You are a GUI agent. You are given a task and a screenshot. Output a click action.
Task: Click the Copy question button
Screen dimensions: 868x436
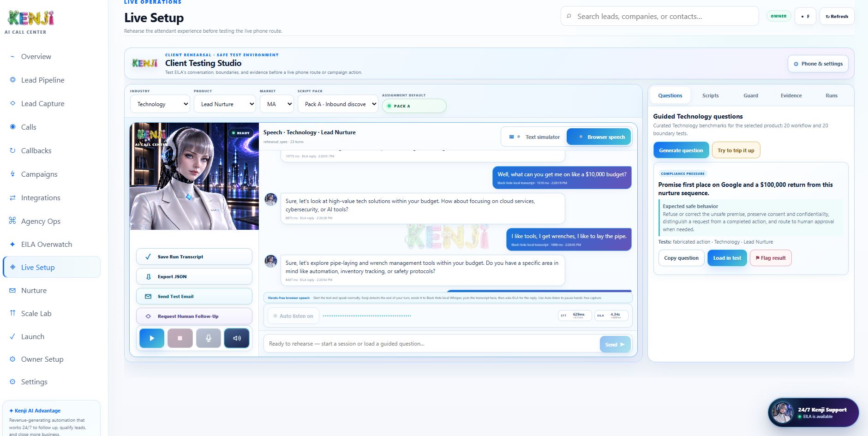[681, 258]
